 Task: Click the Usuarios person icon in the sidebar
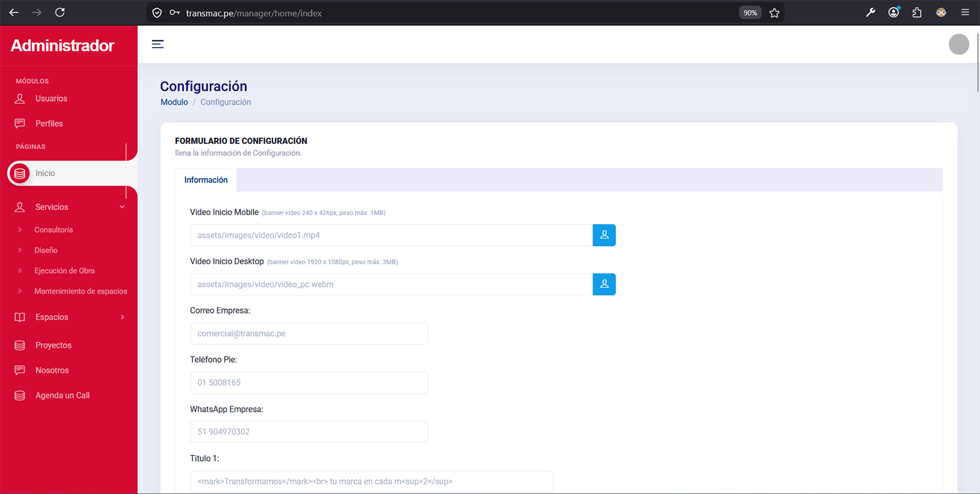(x=20, y=99)
